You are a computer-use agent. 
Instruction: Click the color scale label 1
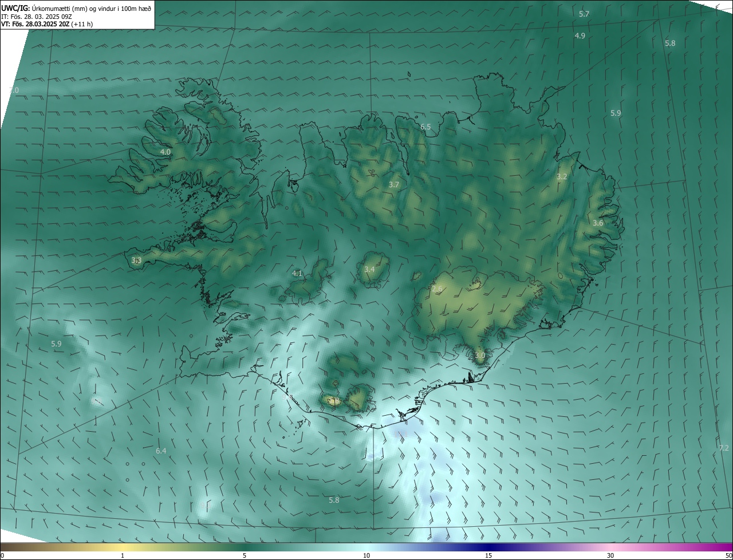[123, 555]
